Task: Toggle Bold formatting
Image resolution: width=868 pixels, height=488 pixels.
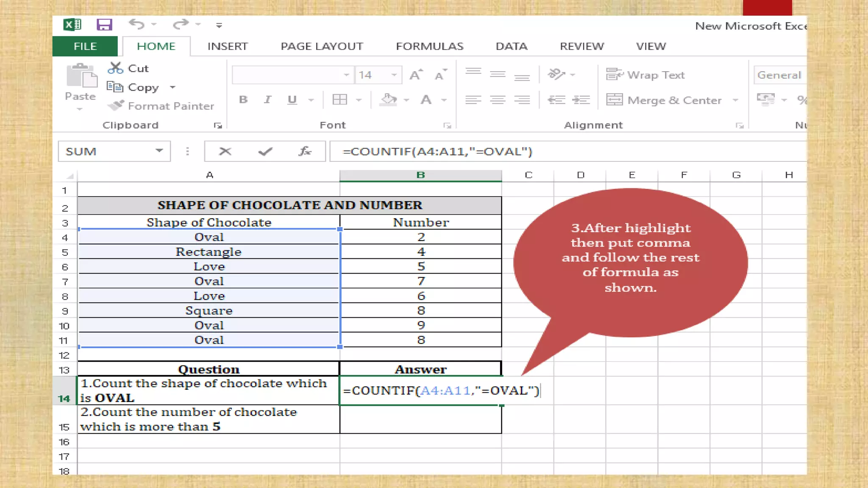Action: (243, 100)
